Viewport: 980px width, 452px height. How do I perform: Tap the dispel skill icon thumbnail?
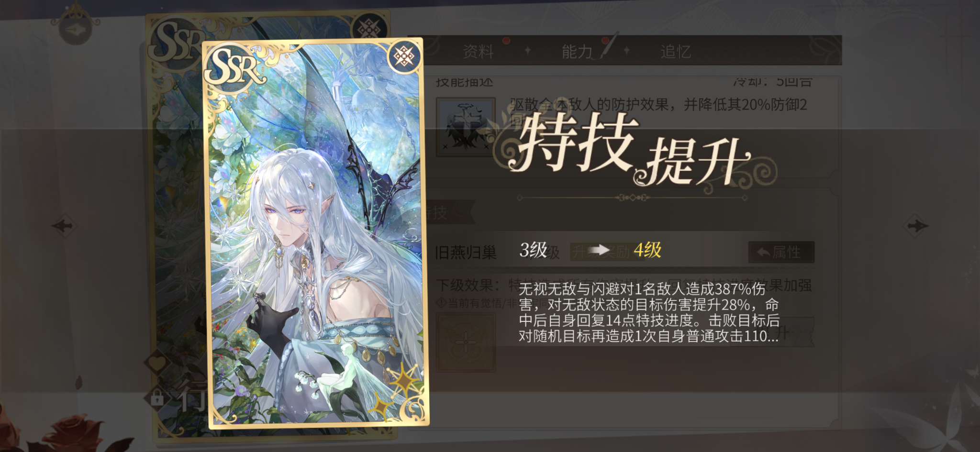point(466,127)
